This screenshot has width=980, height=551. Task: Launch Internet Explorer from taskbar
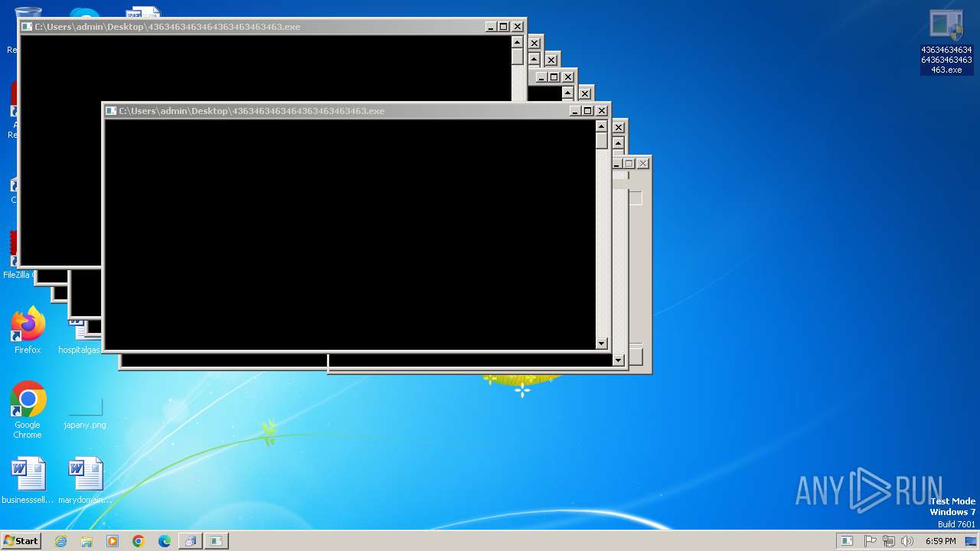pyautogui.click(x=61, y=541)
